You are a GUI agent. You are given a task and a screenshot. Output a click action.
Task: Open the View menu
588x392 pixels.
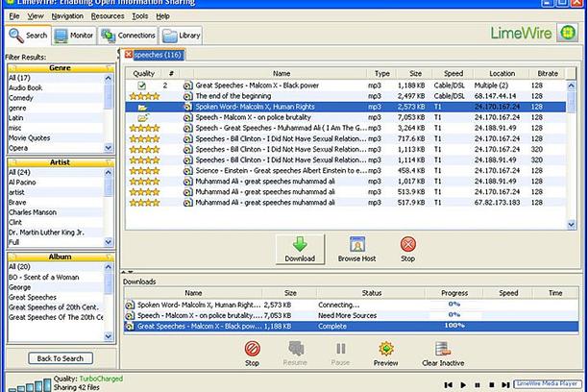pyautogui.click(x=36, y=16)
